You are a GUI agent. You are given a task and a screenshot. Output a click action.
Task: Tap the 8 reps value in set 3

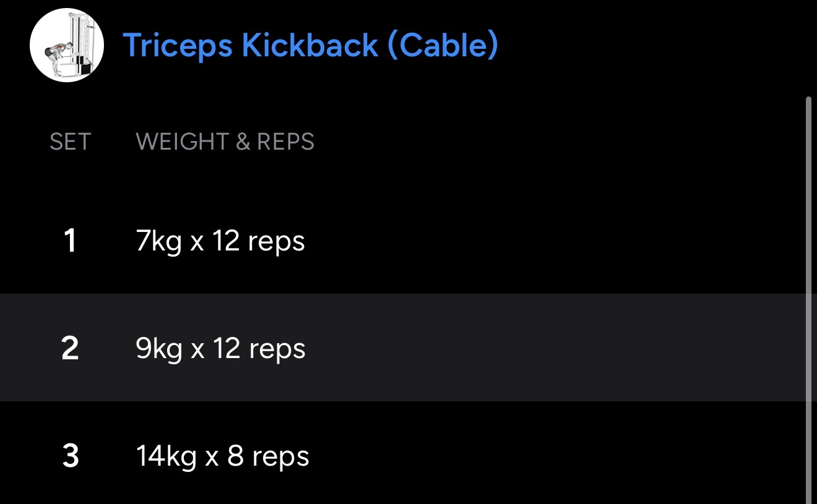268,456
